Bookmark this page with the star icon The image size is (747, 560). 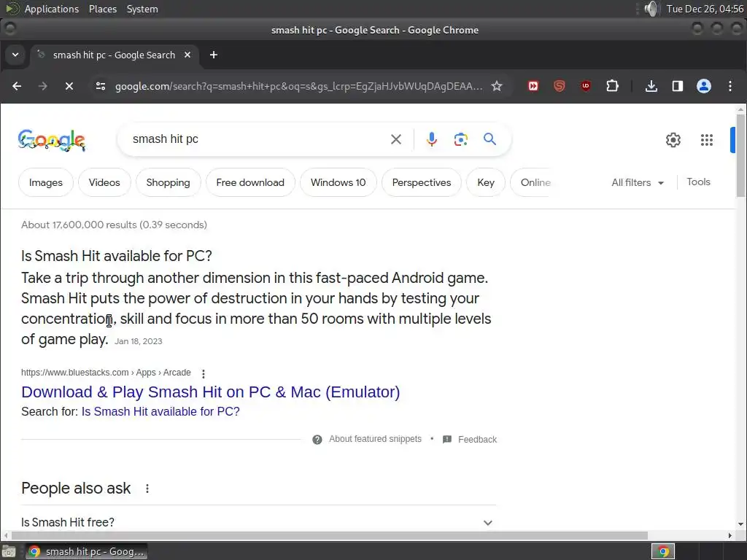[497, 86]
